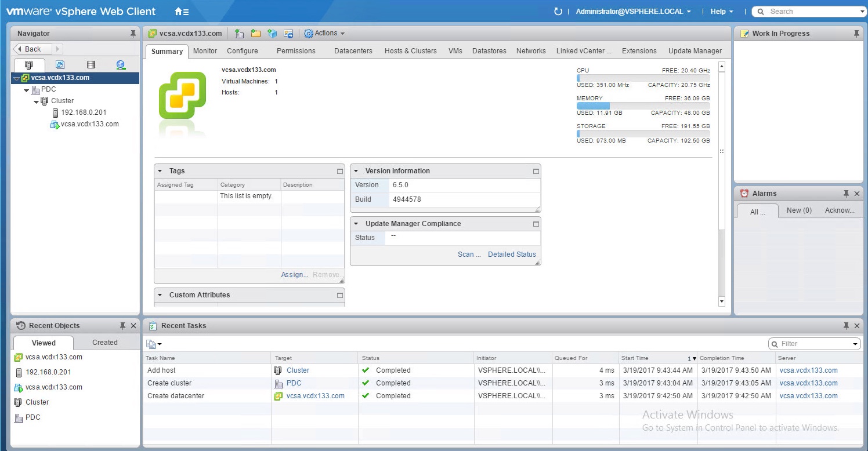Switch to Storage view in Navigator
Screen dimensions: 868x451
pos(91,65)
